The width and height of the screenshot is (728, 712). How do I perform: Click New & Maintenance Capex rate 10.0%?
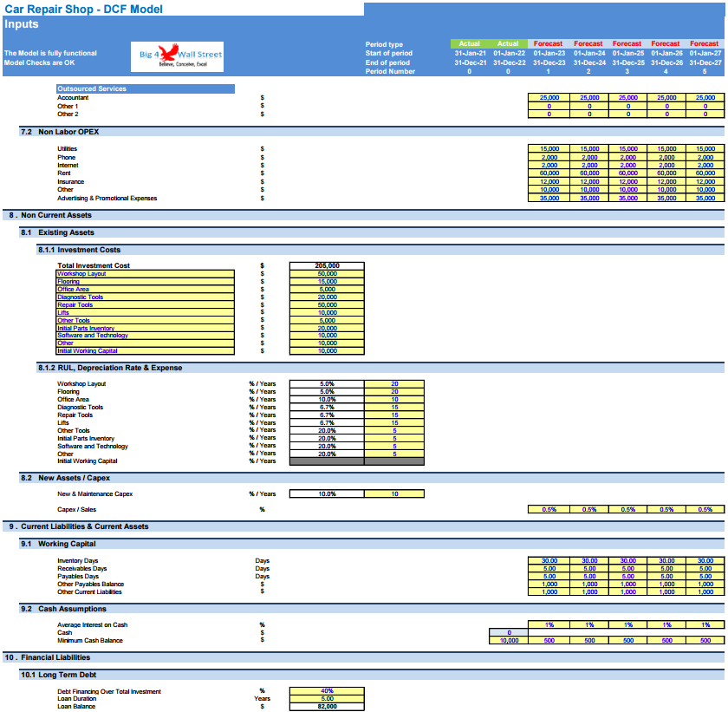(x=327, y=493)
